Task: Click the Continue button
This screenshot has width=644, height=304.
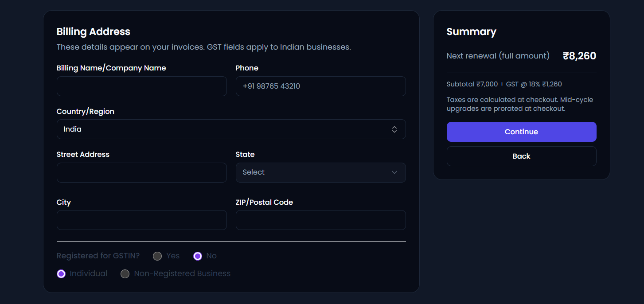Action: pyautogui.click(x=521, y=132)
